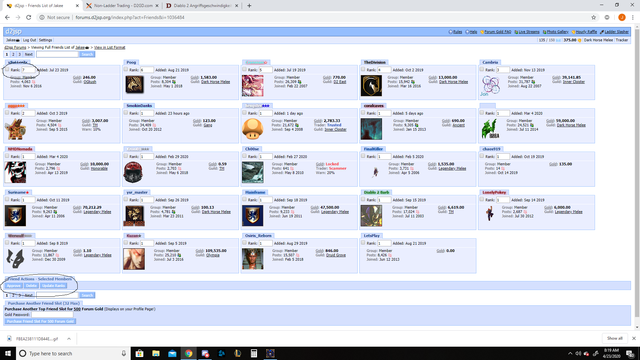Click Poog's Rank input field
Viewport: 640px width, 360px height.
pos(147,70)
